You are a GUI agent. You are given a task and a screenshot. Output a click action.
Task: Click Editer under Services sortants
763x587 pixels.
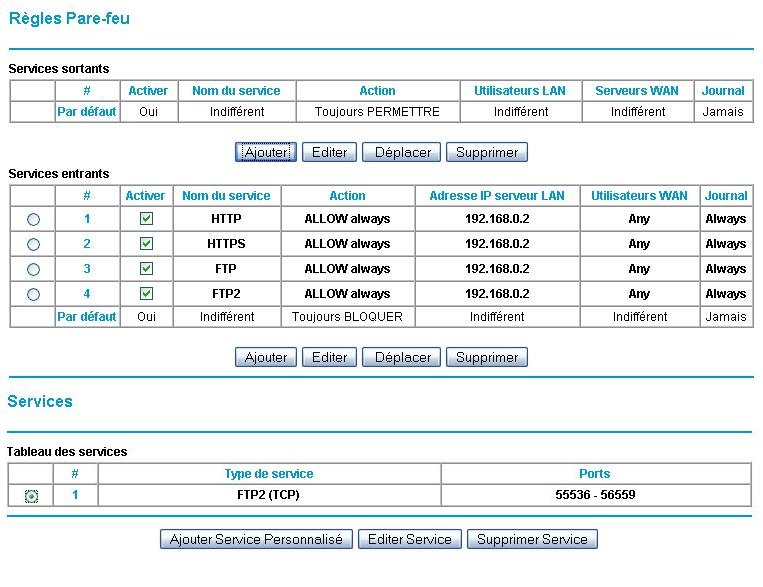point(329,152)
